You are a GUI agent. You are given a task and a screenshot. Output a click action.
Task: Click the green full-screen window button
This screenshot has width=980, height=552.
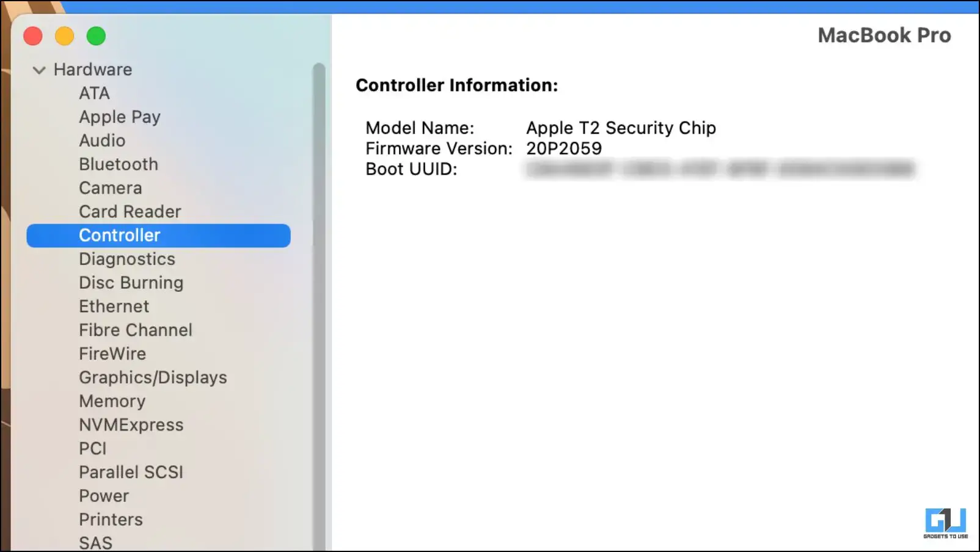pyautogui.click(x=96, y=36)
